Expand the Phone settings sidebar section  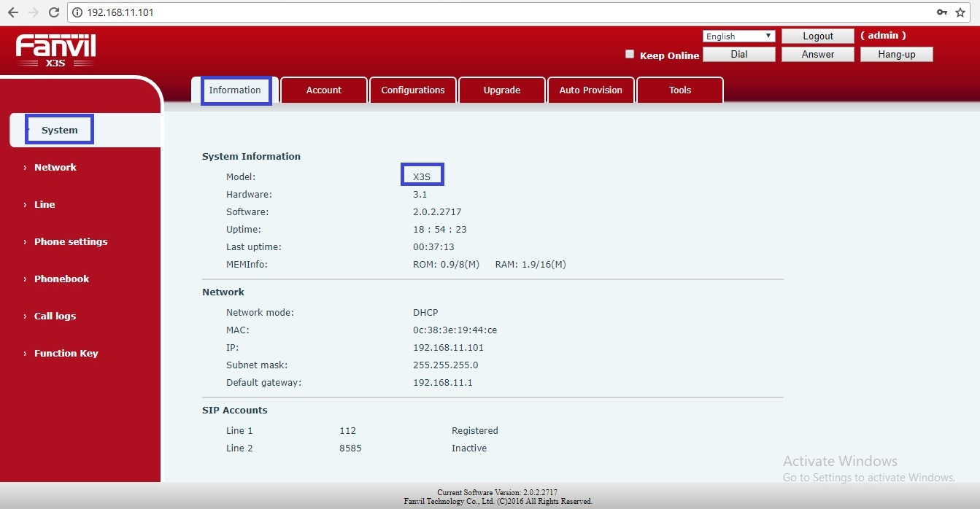[x=70, y=241]
